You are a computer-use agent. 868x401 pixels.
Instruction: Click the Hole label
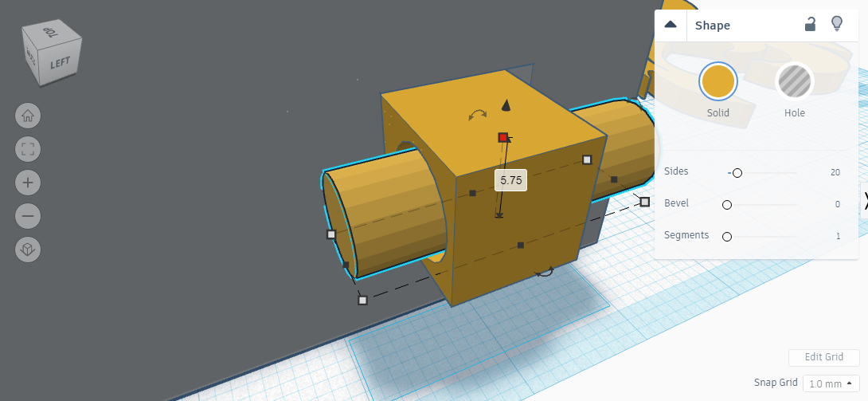[x=795, y=113]
